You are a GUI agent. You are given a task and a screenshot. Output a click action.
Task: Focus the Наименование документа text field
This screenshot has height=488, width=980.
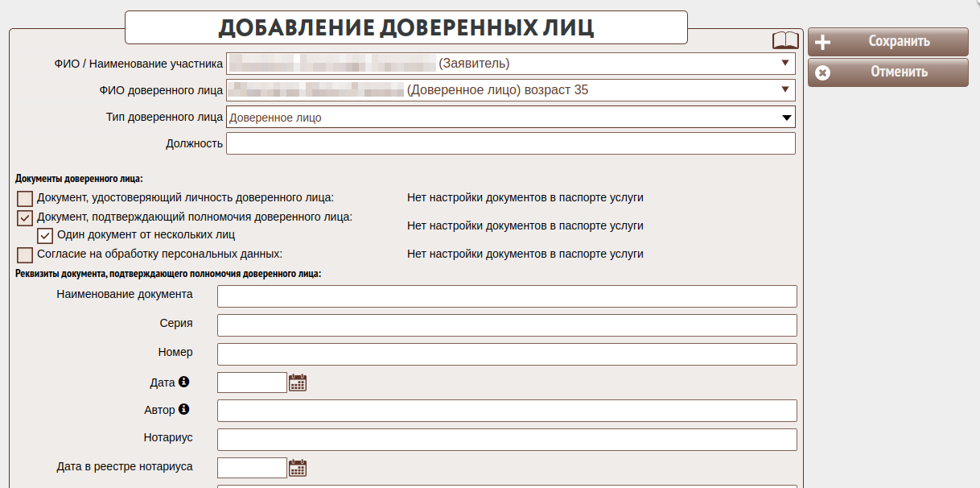(507, 296)
